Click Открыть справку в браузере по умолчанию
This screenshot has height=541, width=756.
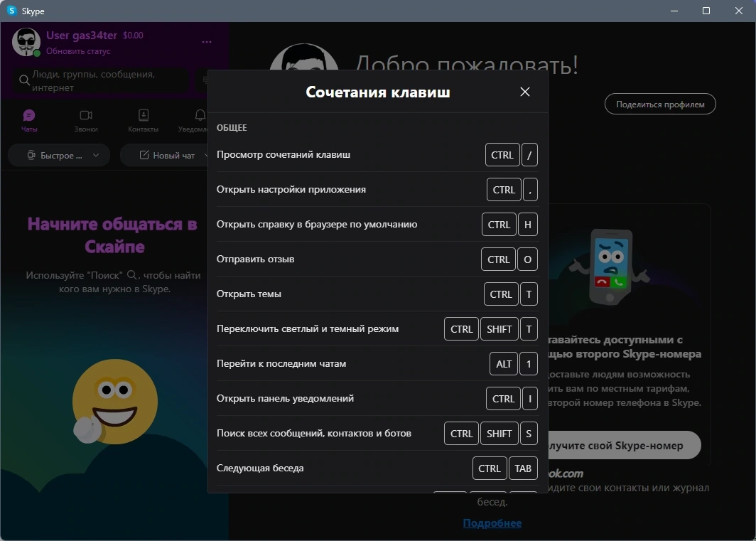coord(377,225)
